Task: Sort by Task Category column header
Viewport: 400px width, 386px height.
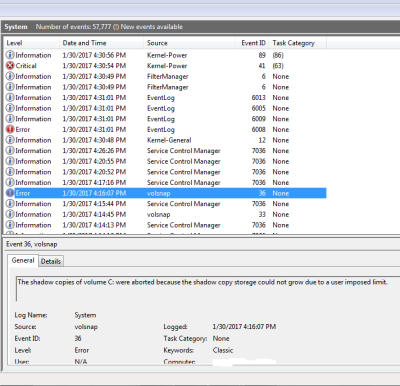Action: 298,43
